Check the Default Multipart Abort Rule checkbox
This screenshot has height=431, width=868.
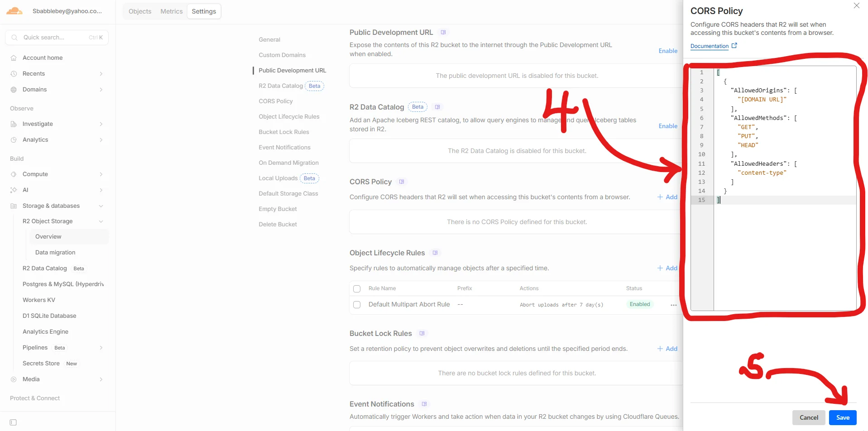click(357, 305)
